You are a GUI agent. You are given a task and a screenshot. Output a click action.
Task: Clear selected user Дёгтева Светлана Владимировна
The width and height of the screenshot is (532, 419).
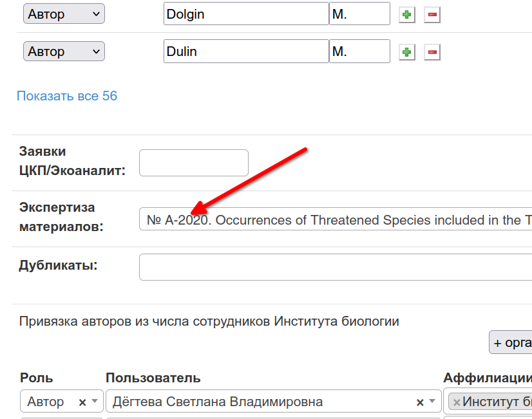point(420,402)
